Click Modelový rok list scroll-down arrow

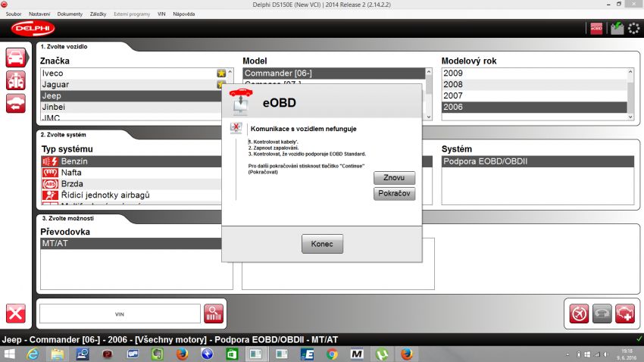tap(630, 117)
